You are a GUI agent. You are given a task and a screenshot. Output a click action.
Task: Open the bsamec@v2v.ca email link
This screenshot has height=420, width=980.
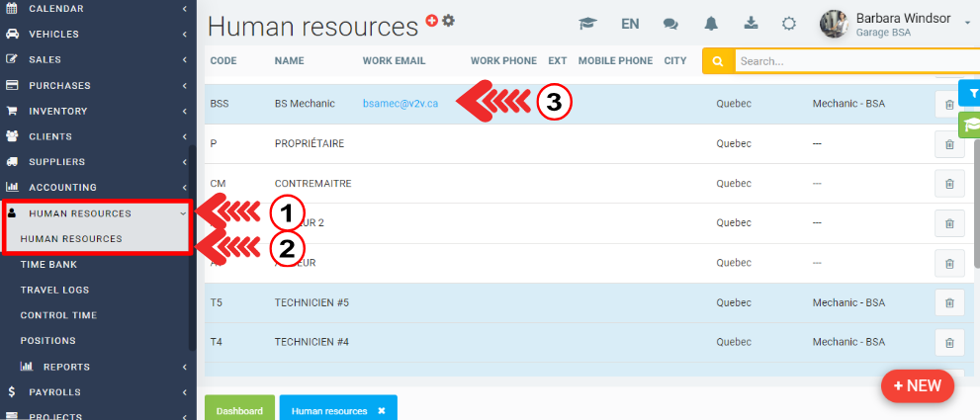(x=401, y=104)
